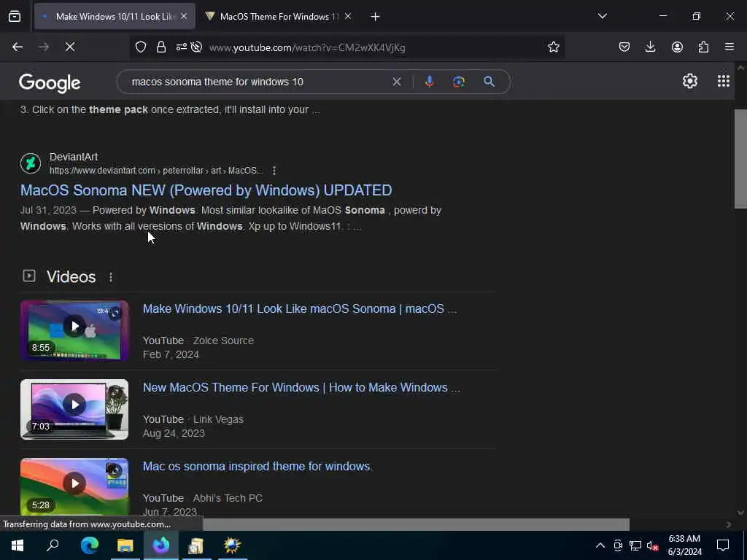The width and height of the screenshot is (747, 560).
Task: Switch to Firefox taskbar icon
Action: [x=160, y=545]
